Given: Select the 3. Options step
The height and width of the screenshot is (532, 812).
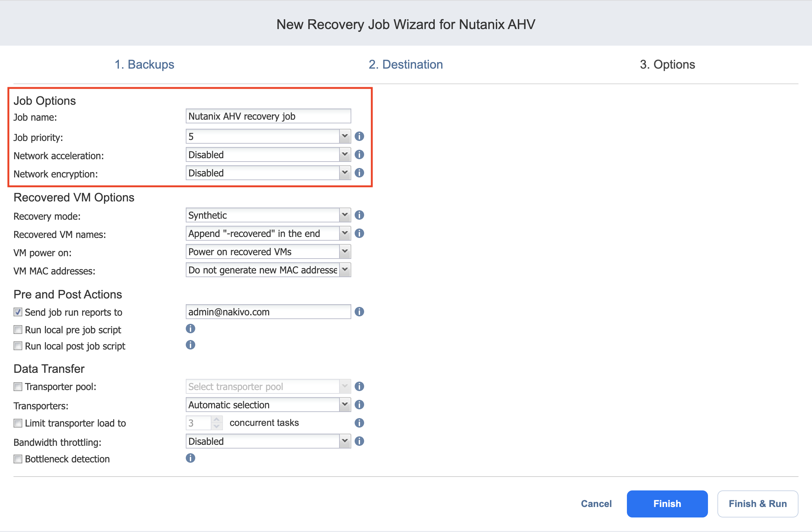Looking at the screenshot, I should [667, 64].
